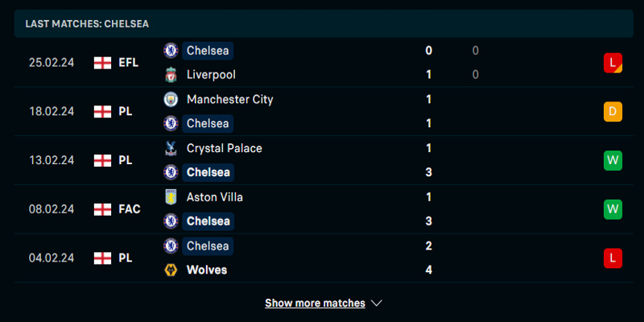Click England flag beside EFL label
The height and width of the screenshot is (322, 644).
[x=102, y=63]
